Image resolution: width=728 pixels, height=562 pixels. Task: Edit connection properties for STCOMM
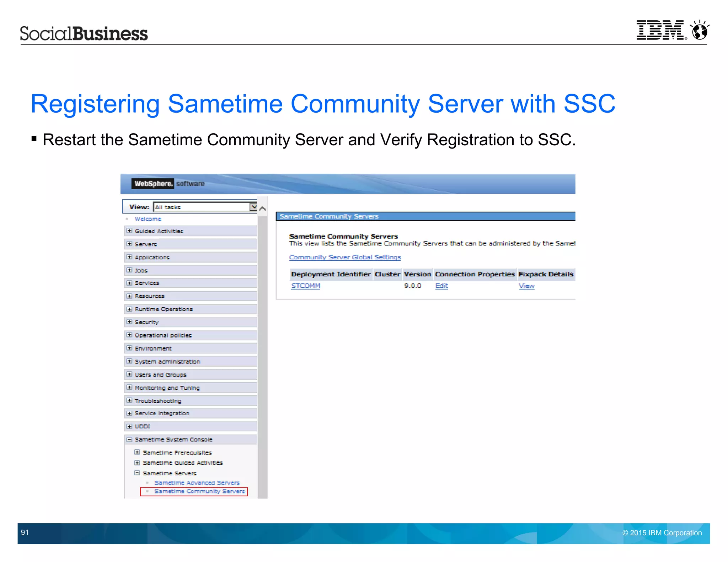pos(441,286)
